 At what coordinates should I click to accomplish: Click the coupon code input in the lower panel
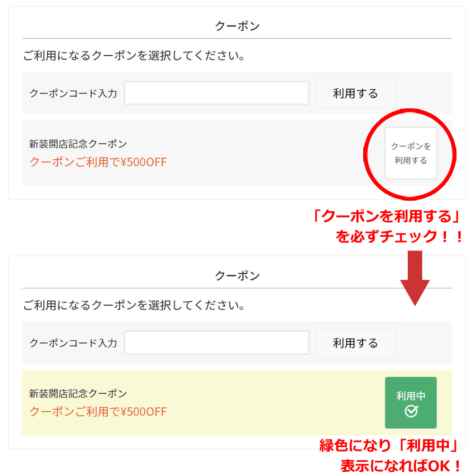pyautogui.click(x=217, y=343)
